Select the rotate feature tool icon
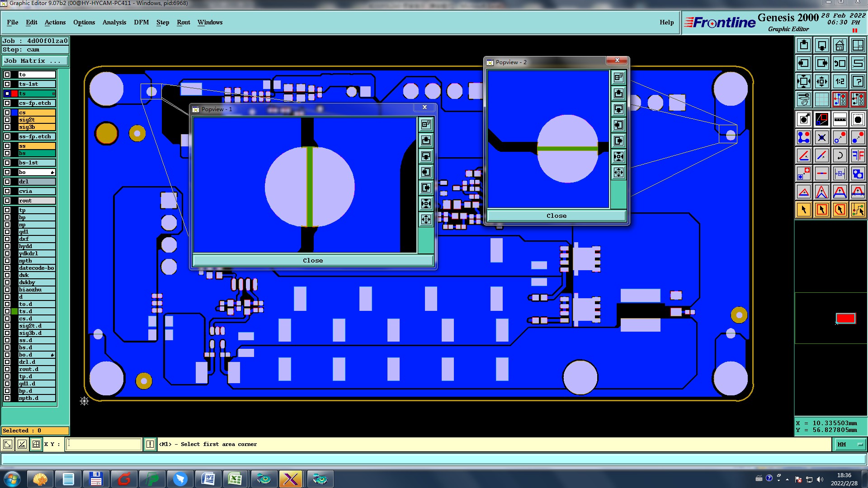This screenshot has height=488, width=868. pos(840,155)
